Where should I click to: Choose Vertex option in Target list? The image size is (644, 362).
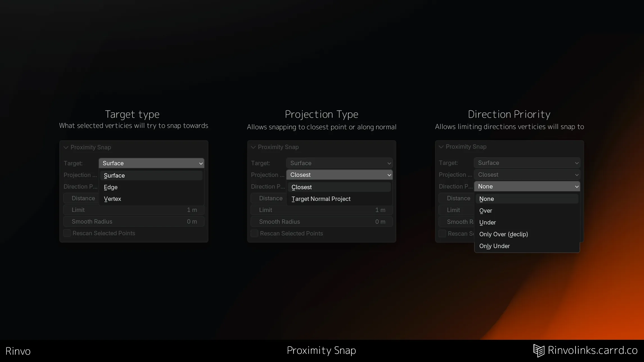tap(151, 199)
